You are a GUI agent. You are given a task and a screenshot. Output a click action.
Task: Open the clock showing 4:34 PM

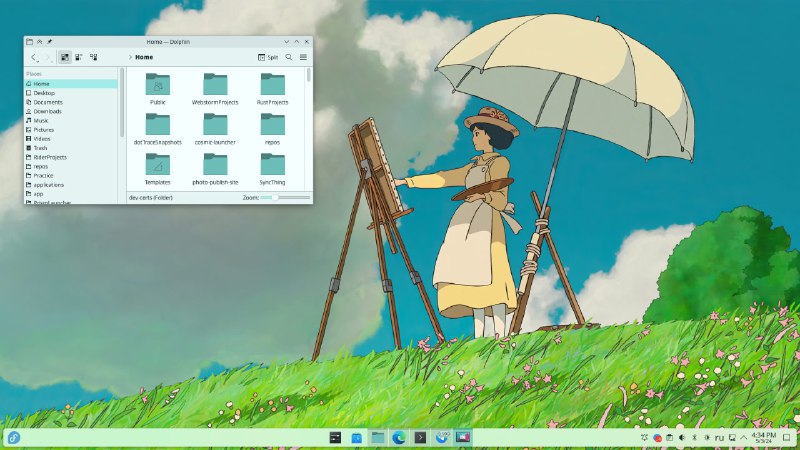(x=764, y=437)
